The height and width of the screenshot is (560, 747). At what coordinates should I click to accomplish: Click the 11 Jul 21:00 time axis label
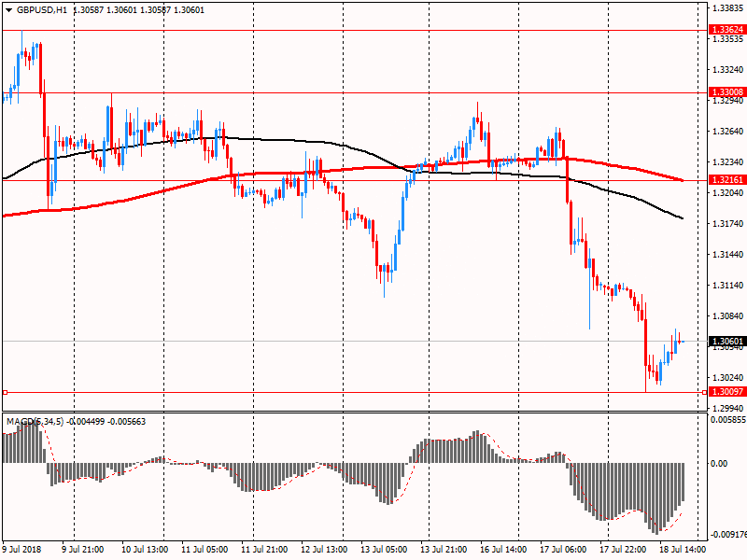pos(264,550)
